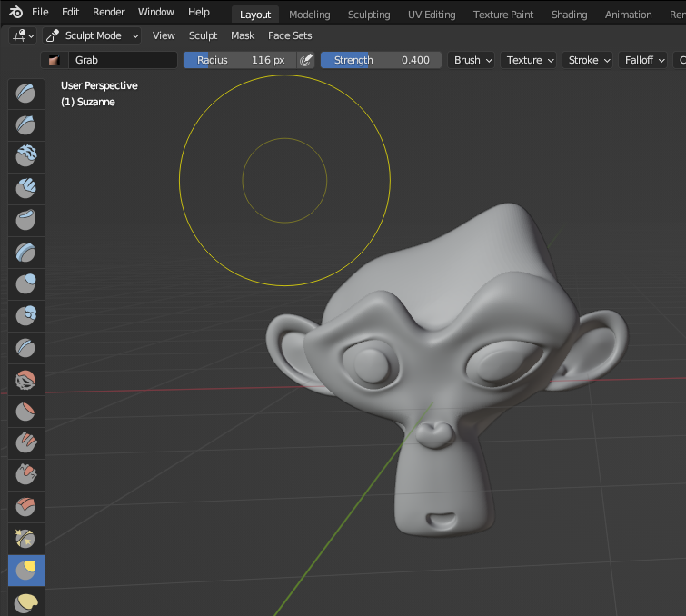Viewport: 686px width, 616px height.
Task: Select the Layer brush tool
Action: click(25, 253)
